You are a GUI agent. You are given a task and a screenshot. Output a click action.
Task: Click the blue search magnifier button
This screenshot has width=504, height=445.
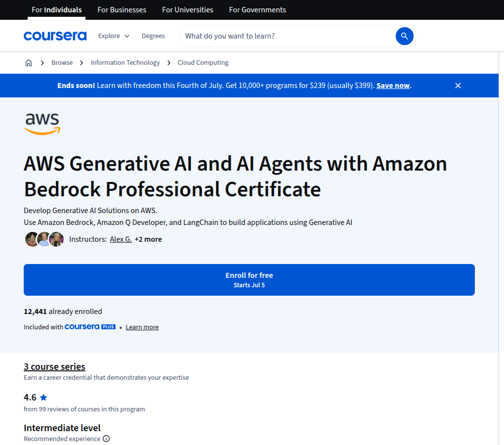click(x=404, y=36)
